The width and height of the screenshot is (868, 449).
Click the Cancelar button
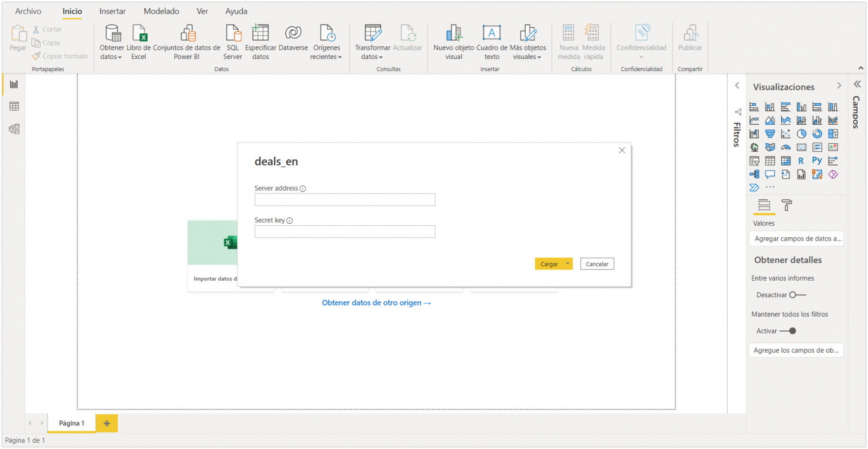pos(597,264)
